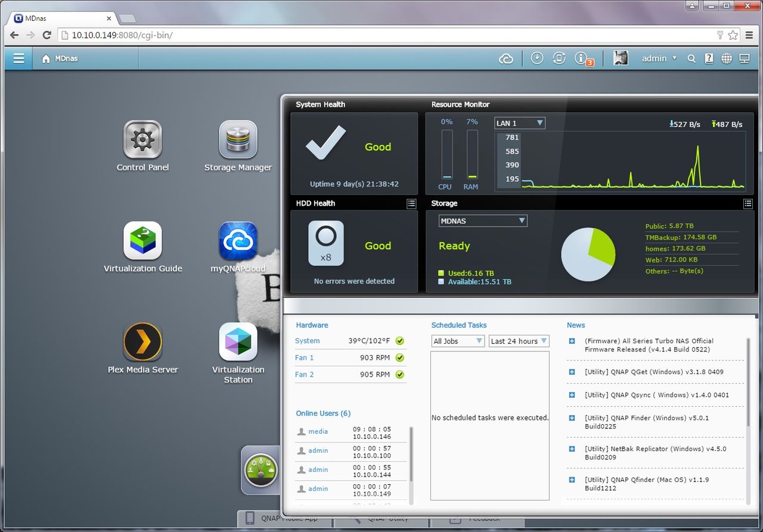This screenshot has height=532, width=763.
Task: Open the background tasks clock icon
Action: [x=537, y=58]
